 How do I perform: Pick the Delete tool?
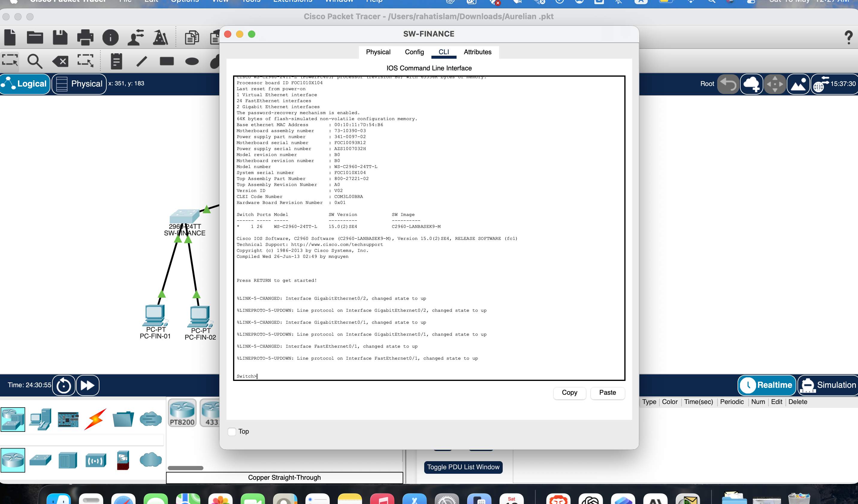point(60,61)
